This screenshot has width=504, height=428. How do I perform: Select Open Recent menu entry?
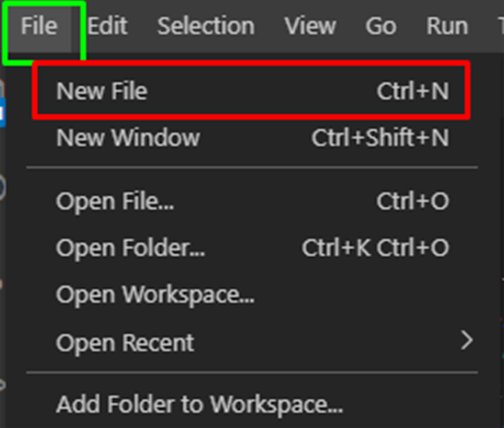point(252,343)
